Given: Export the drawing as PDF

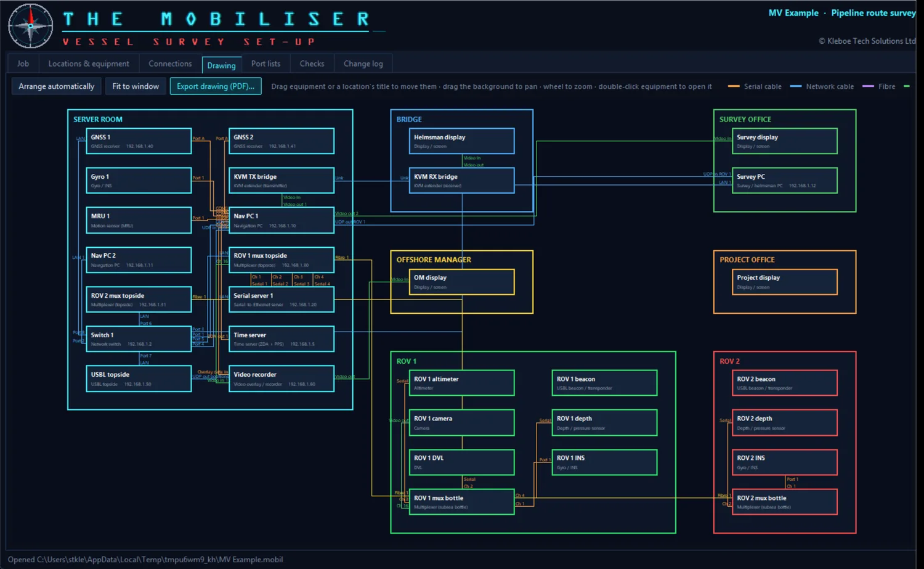Looking at the screenshot, I should [216, 86].
